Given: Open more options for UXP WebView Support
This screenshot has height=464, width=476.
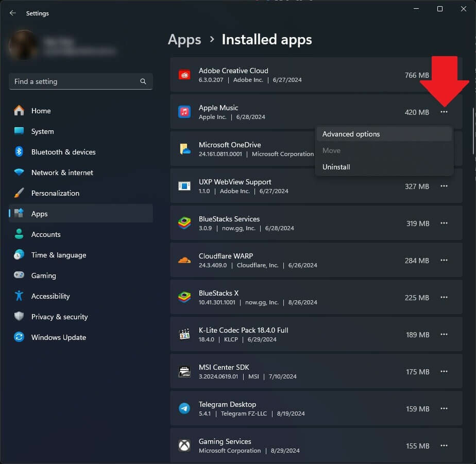Looking at the screenshot, I should (444, 186).
